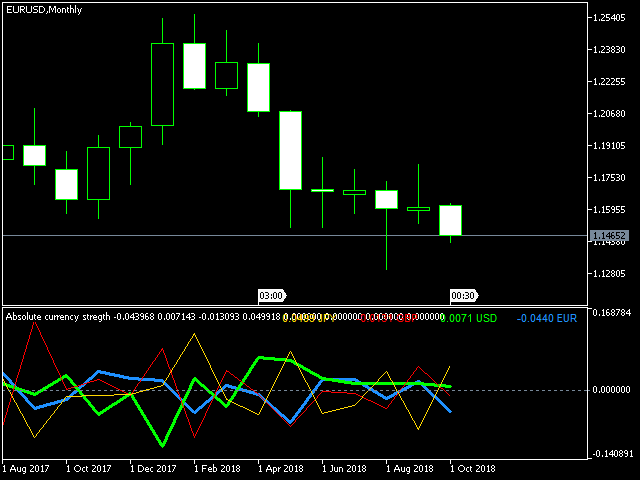
Task: Click the 03:00 time marker flag
Action: pos(271,295)
